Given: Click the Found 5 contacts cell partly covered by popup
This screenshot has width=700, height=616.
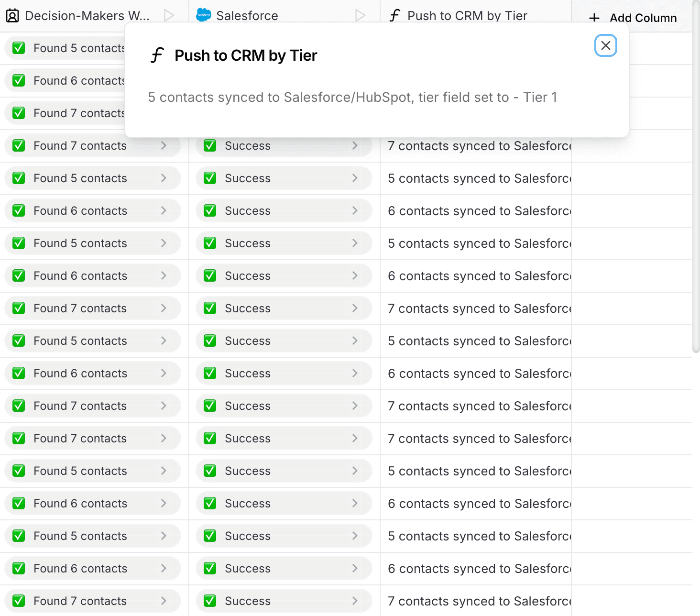Looking at the screenshot, I should 65,48.
